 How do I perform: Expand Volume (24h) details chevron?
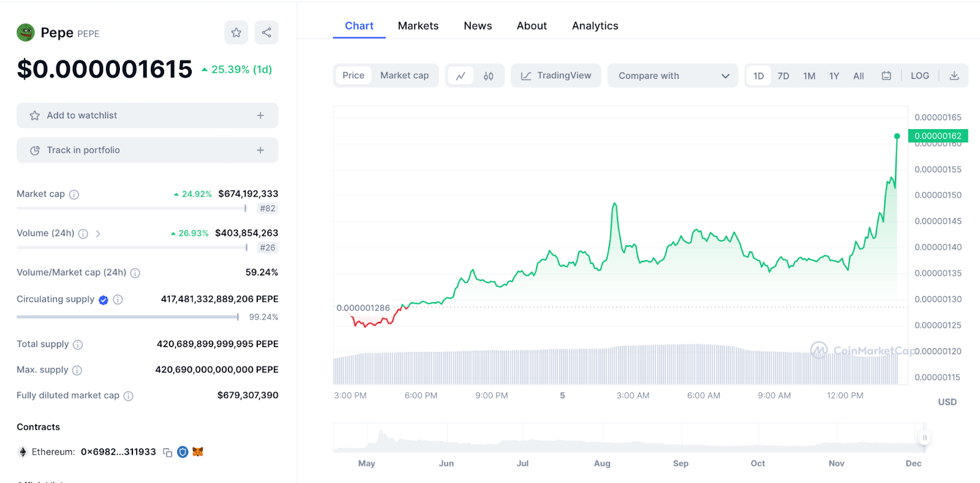coord(98,234)
